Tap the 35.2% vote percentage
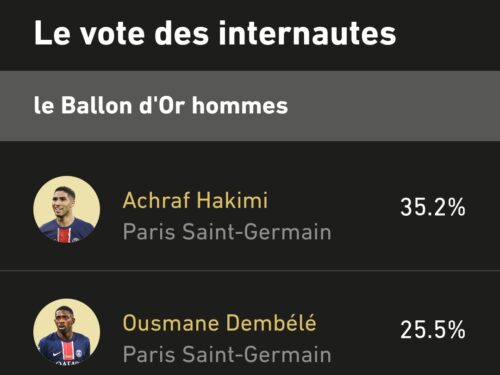This screenshot has height=375, width=500. click(x=433, y=207)
